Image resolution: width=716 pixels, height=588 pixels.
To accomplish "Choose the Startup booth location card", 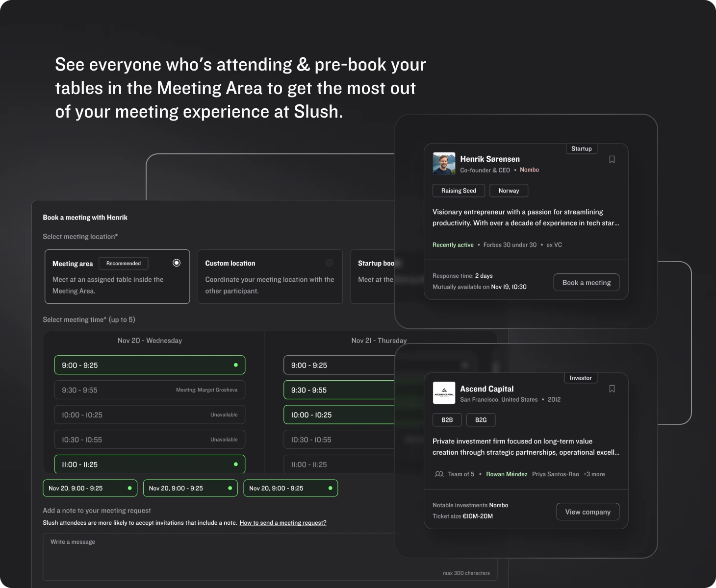I will (x=373, y=277).
